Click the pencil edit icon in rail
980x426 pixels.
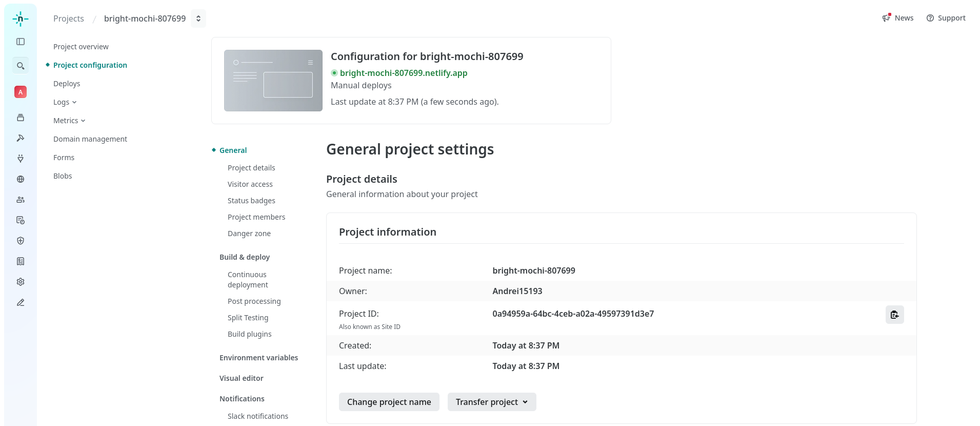pos(21,302)
